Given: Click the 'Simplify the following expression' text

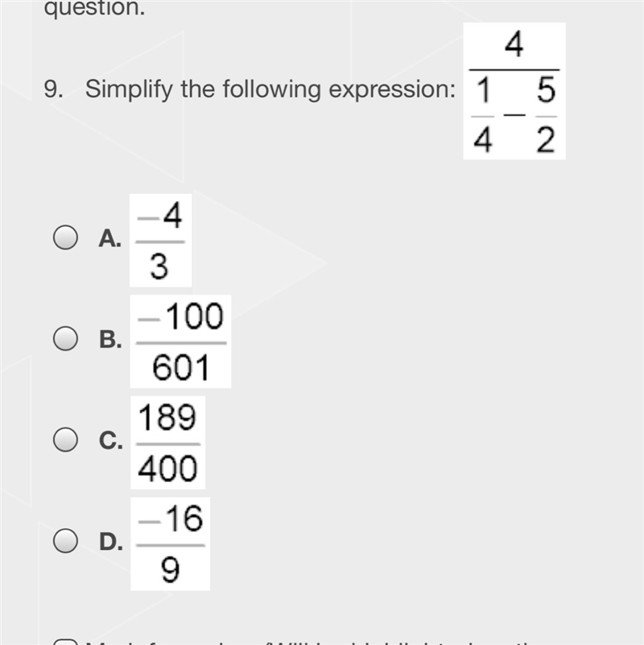Looking at the screenshot, I should pyautogui.click(x=270, y=89).
